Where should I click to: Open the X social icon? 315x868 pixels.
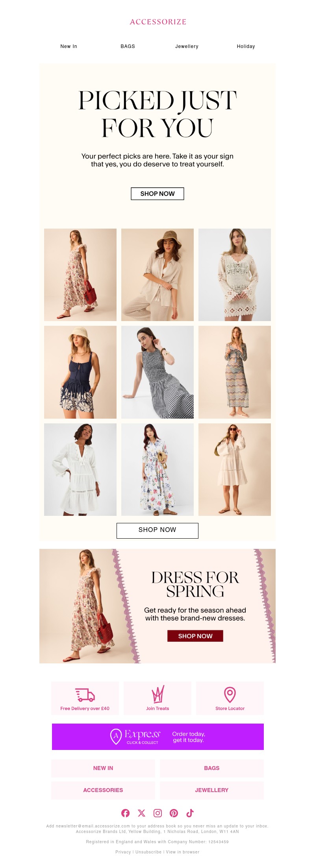[x=141, y=813]
